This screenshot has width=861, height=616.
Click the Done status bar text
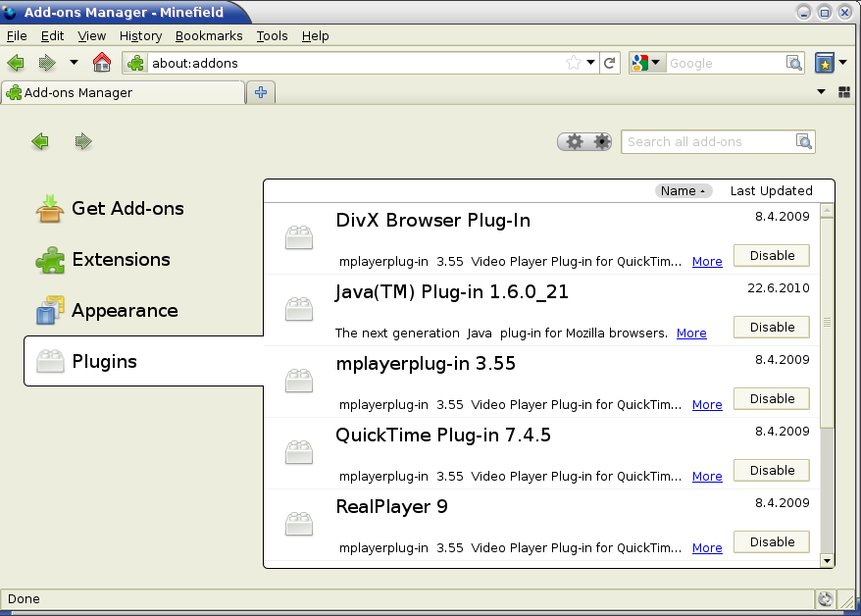coord(24,599)
